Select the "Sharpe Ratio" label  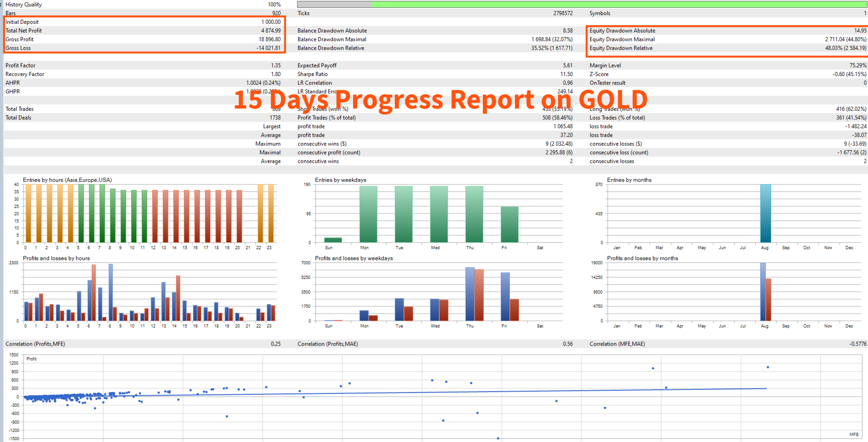[x=313, y=74]
